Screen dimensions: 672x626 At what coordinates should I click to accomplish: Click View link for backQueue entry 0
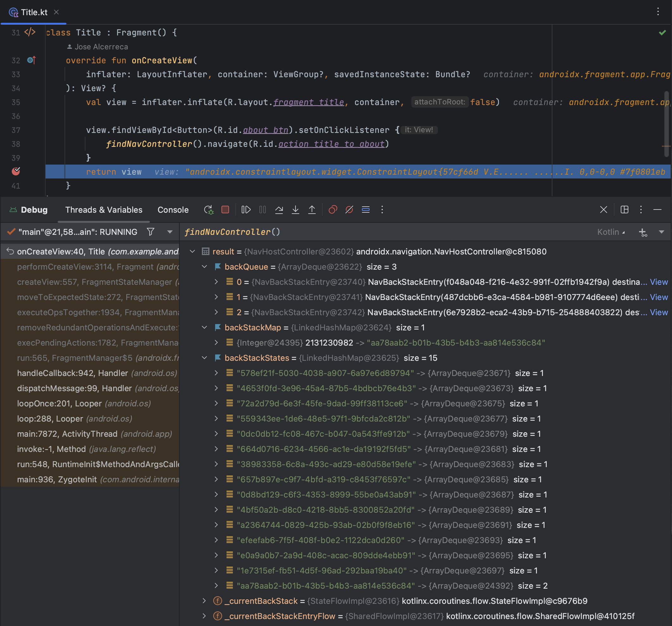[x=658, y=282]
